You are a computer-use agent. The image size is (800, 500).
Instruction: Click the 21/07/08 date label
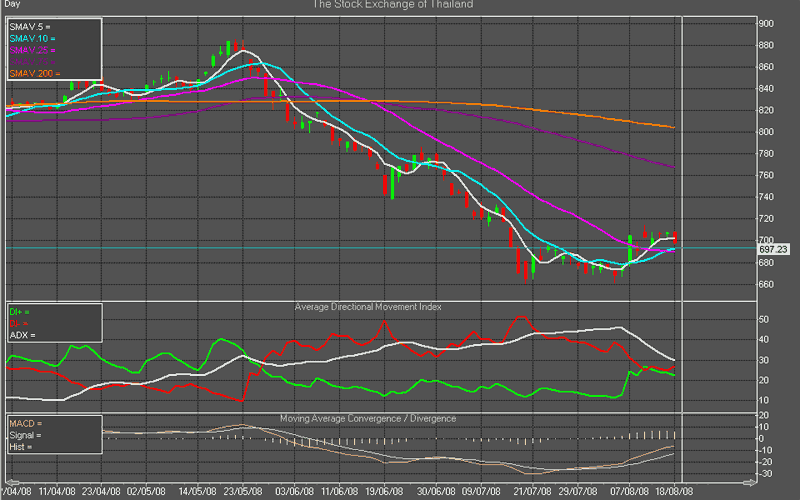[532, 492]
